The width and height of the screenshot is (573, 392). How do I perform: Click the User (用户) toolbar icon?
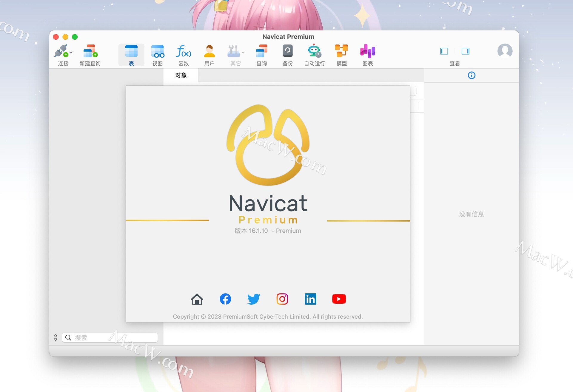[x=210, y=51]
